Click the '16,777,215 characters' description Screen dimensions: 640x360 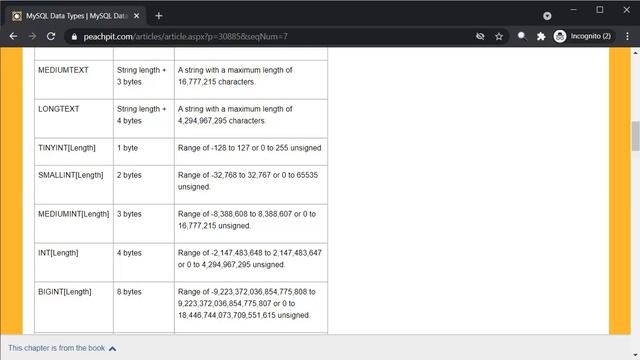click(251, 80)
